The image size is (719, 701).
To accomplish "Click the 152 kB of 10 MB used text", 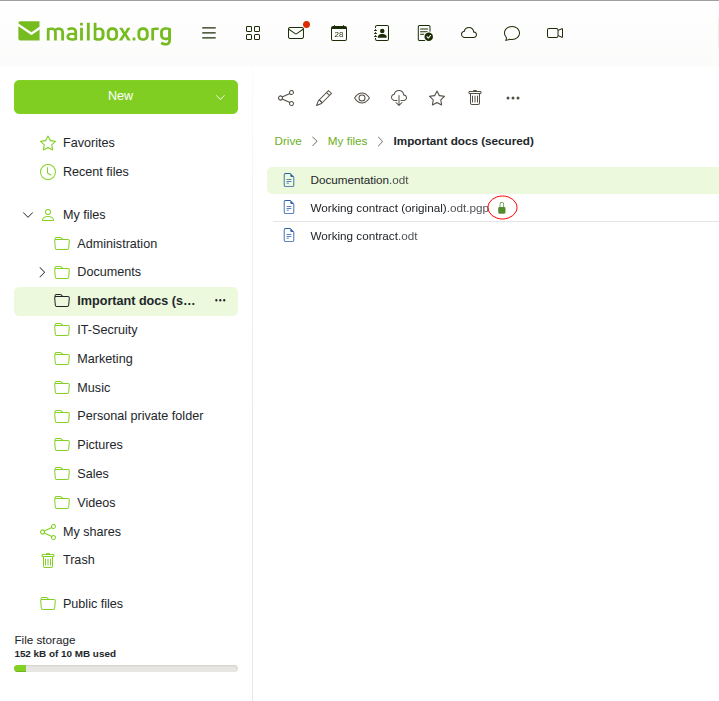I will 65,654.
